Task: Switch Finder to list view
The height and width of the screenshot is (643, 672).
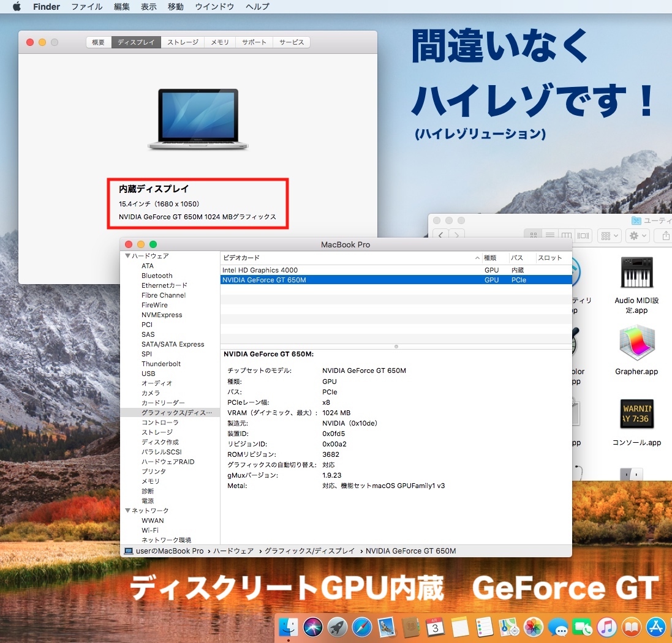Action: tap(549, 235)
